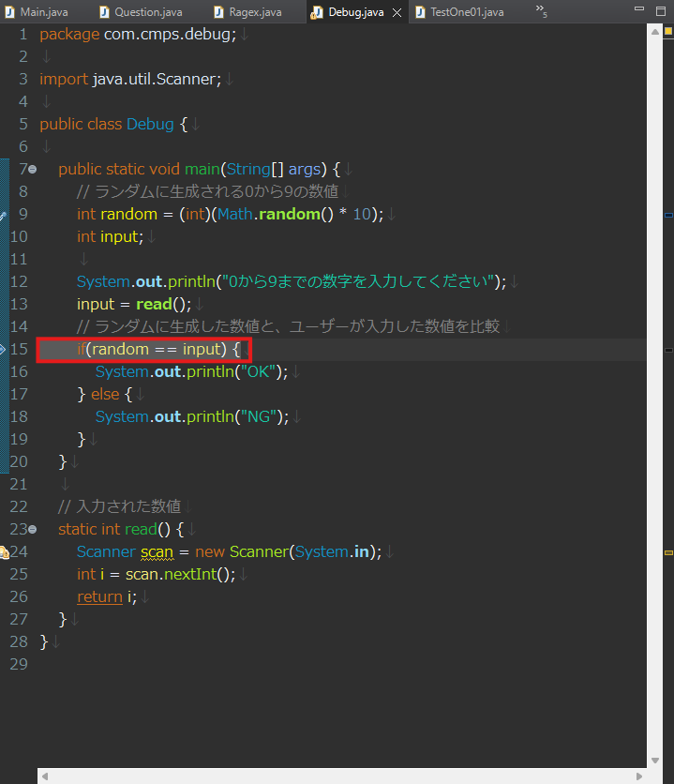This screenshot has width=674, height=784.
Task: Click the breakpoint marker on line 15
Action: point(4,349)
